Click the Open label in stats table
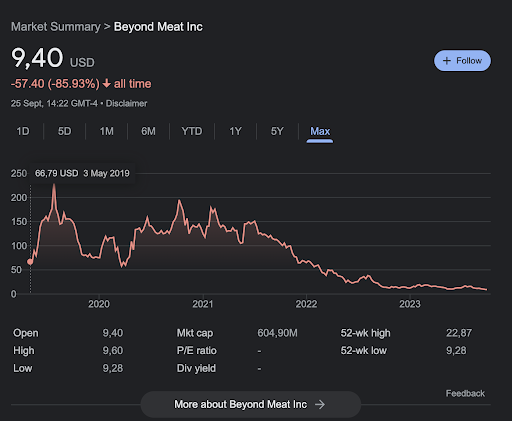This screenshot has height=421, width=512. (26, 333)
